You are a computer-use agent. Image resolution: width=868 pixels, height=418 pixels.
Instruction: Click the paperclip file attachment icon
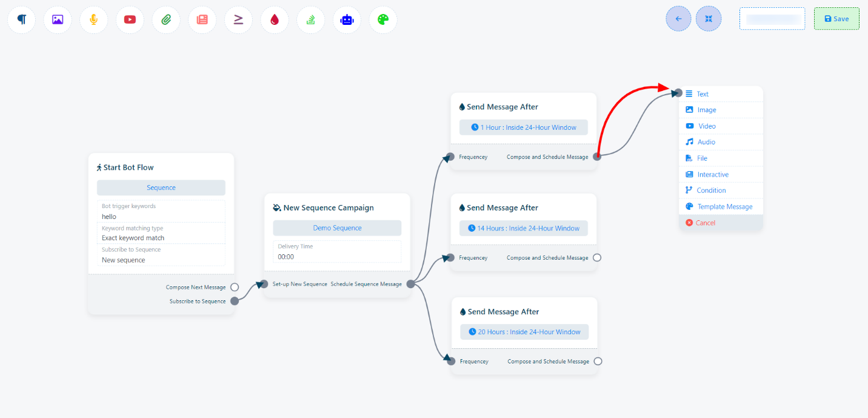(166, 19)
